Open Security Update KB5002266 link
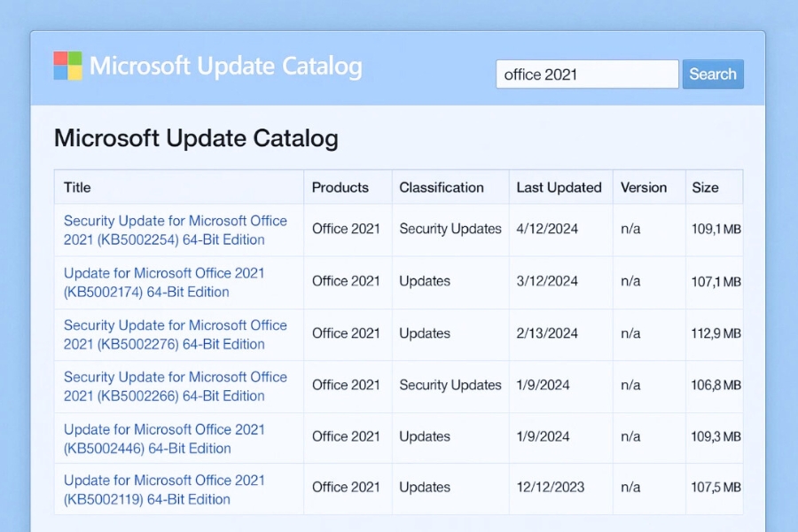Screen dimensions: 798x532 (x=176, y=386)
